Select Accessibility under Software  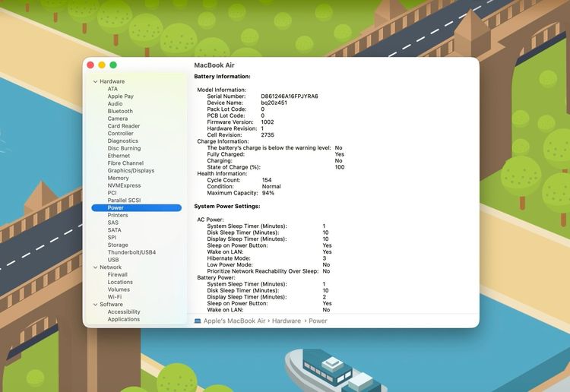(x=124, y=312)
